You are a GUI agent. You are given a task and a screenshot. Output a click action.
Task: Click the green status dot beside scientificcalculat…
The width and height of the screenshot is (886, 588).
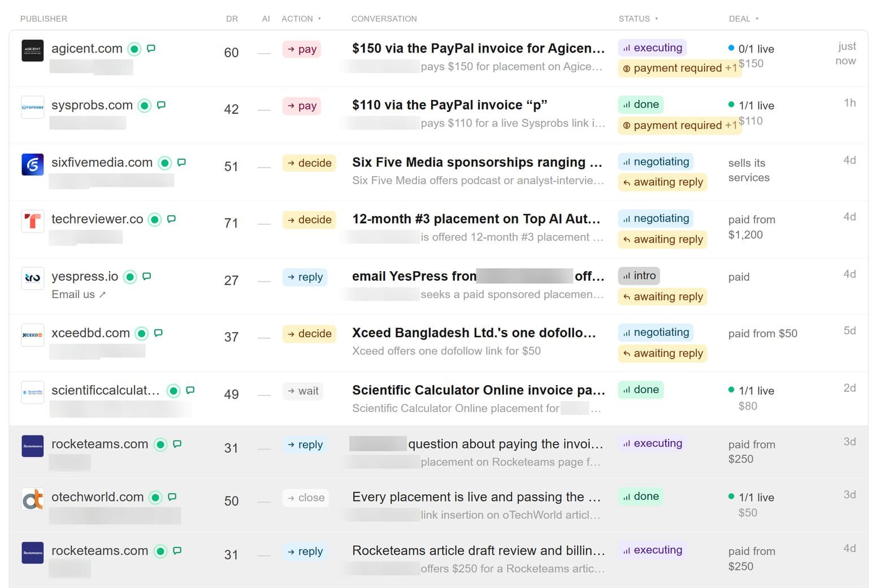(174, 391)
